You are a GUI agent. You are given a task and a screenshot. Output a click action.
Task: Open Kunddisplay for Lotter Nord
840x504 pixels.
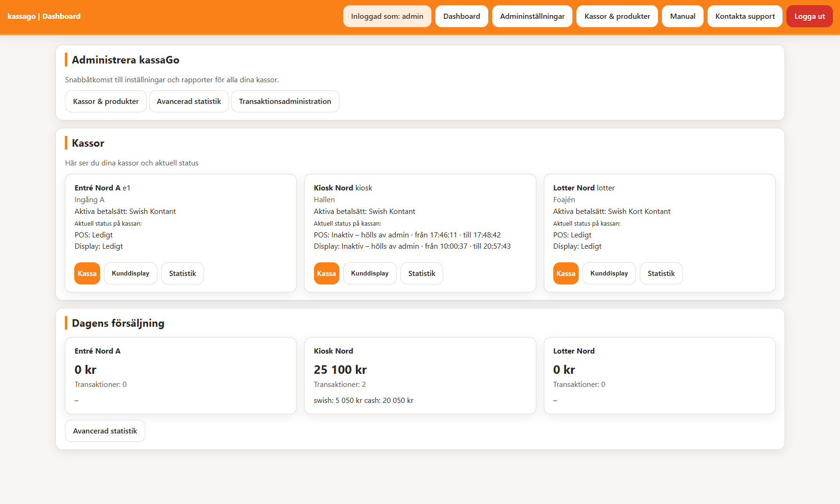tap(609, 274)
